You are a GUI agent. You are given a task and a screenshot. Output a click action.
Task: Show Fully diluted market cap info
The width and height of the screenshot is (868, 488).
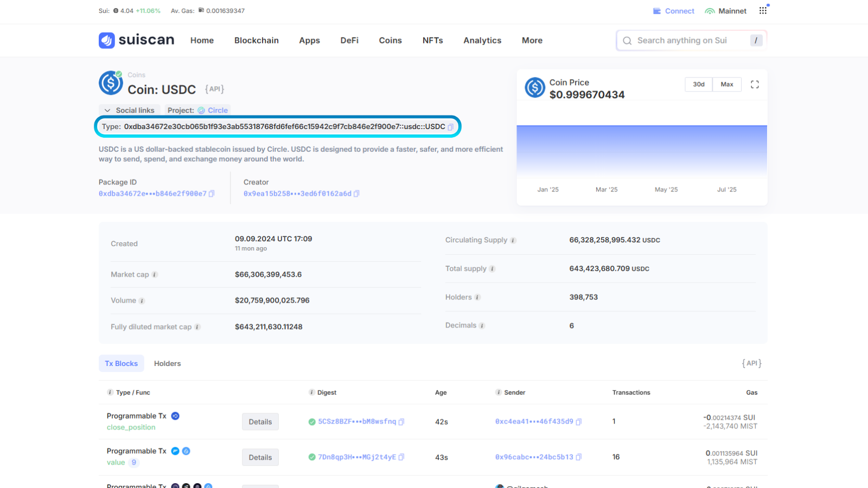click(x=197, y=327)
